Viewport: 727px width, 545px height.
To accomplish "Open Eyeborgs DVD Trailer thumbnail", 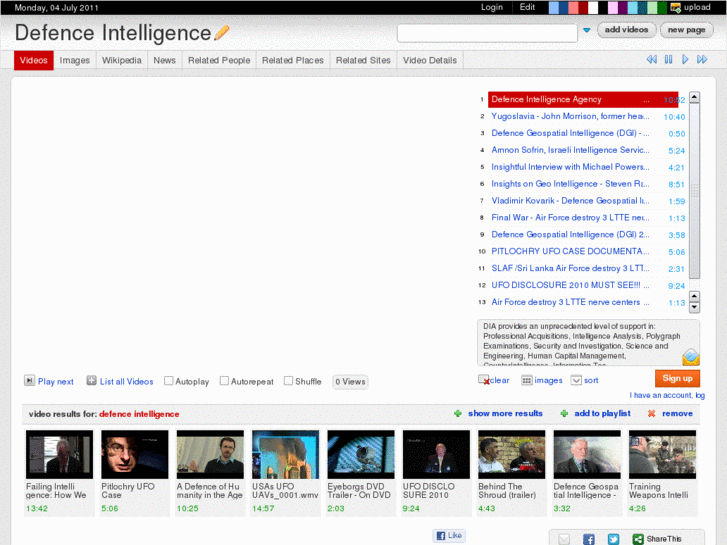I will 361,454.
